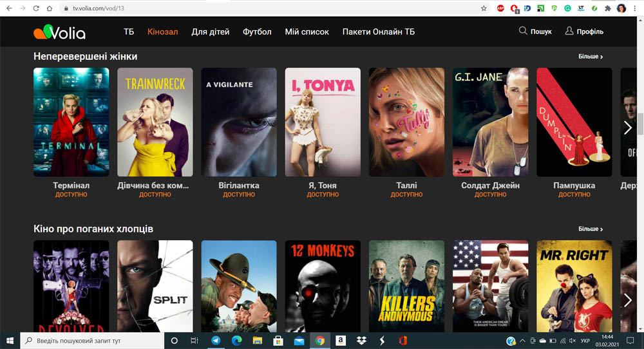Open I, Tonya movie poster
This screenshot has width=644, height=349.
[323, 122]
